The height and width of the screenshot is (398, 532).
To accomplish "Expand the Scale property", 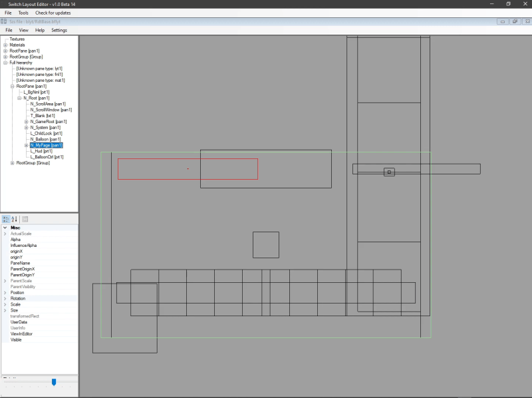I will tap(5, 305).
